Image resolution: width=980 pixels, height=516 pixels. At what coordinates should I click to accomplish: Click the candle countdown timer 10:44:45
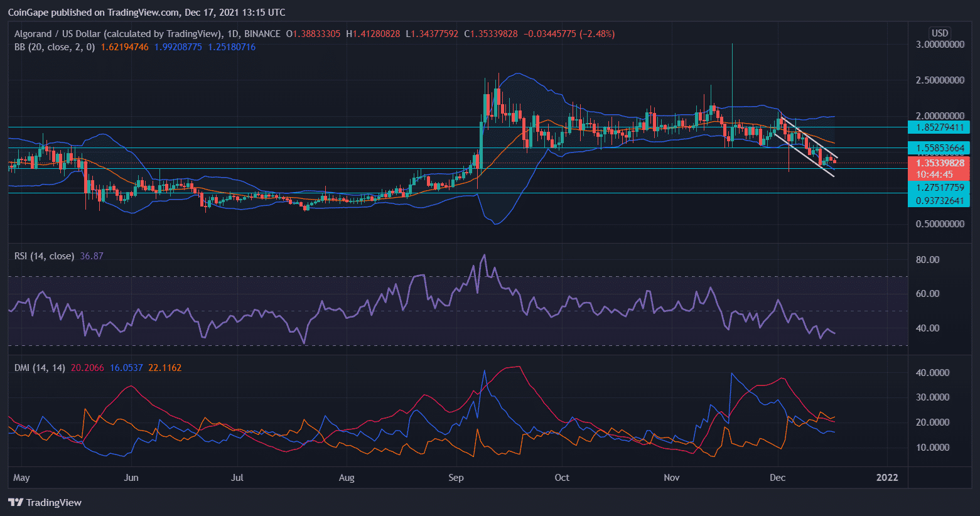(x=934, y=175)
